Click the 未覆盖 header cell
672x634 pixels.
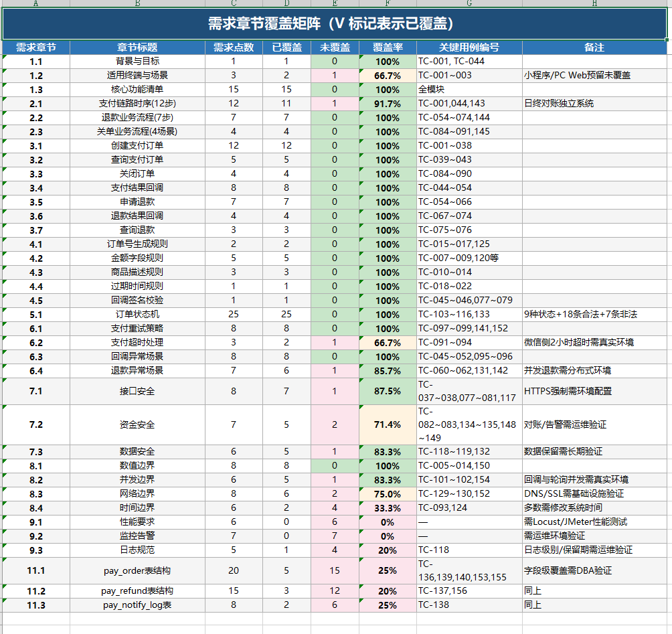[x=335, y=48]
